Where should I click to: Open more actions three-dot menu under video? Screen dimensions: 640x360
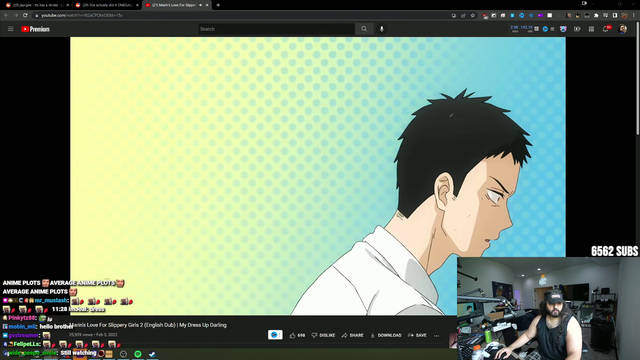tap(436, 336)
